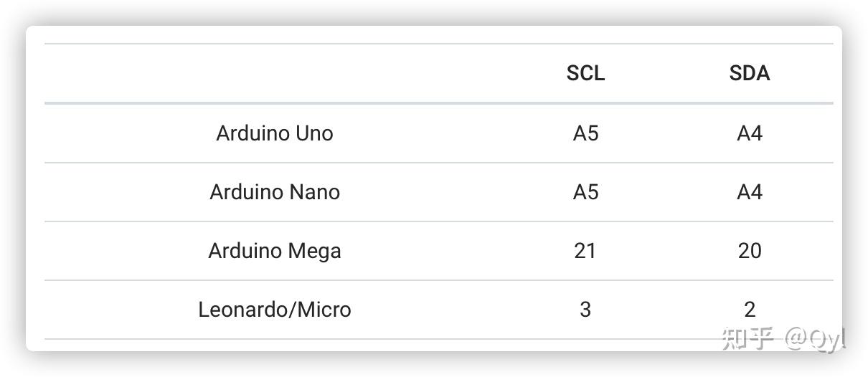Click the A5 cell in Arduino Uno row
Image resolution: width=868 pixels, height=377 pixels.
[x=585, y=133]
